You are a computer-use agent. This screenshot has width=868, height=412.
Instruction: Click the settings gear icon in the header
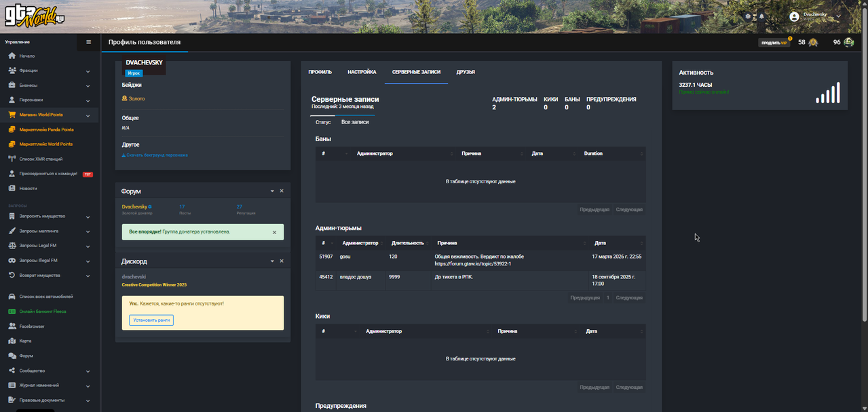(749, 16)
